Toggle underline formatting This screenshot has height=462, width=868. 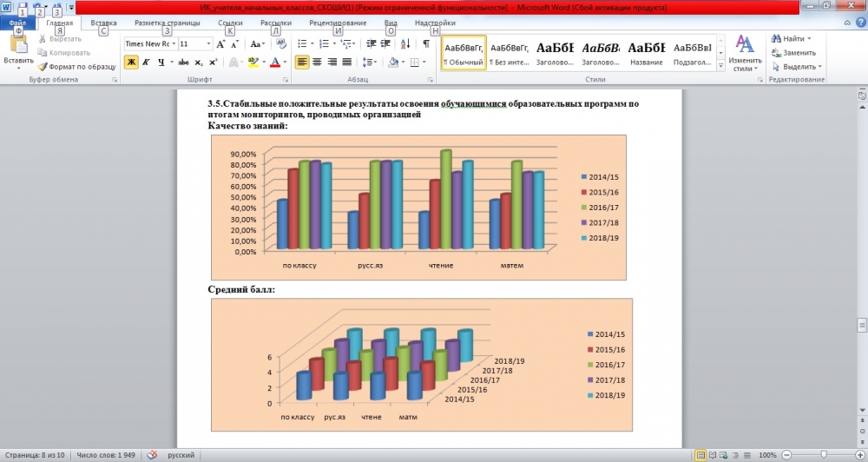pos(161,62)
